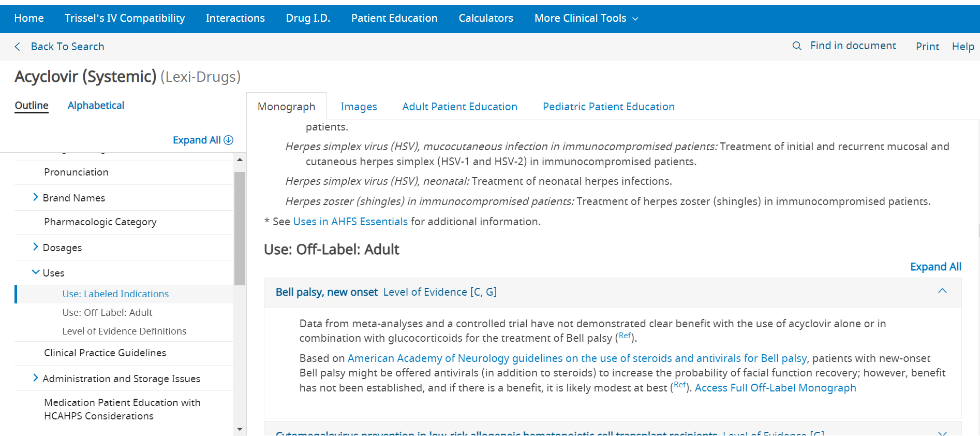The width and height of the screenshot is (980, 436).
Task: Click the Back To Search arrow icon
Action: [18, 47]
